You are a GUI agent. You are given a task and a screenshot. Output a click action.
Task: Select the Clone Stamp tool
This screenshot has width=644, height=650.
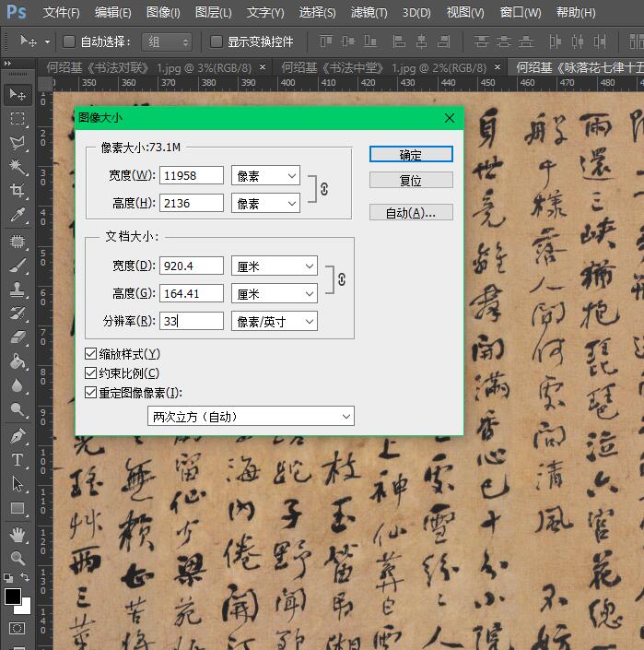(x=18, y=290)
